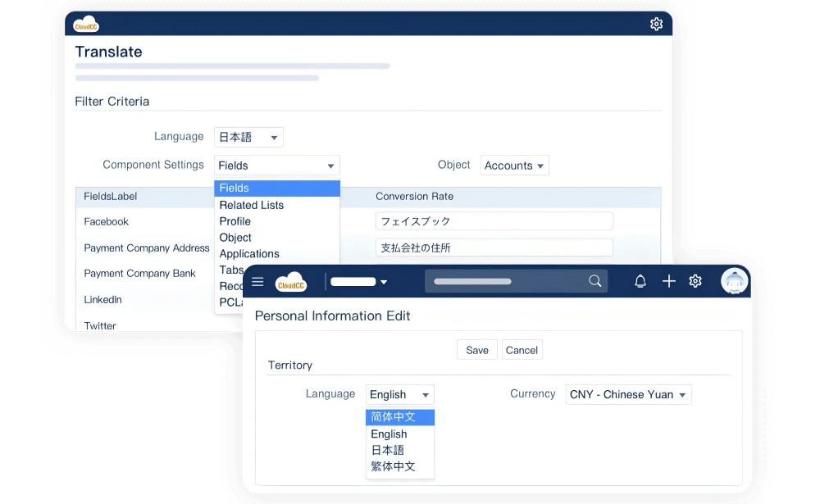
Task: Click the CloudCC logo in Translate window
Action: [x=86, y=24]
